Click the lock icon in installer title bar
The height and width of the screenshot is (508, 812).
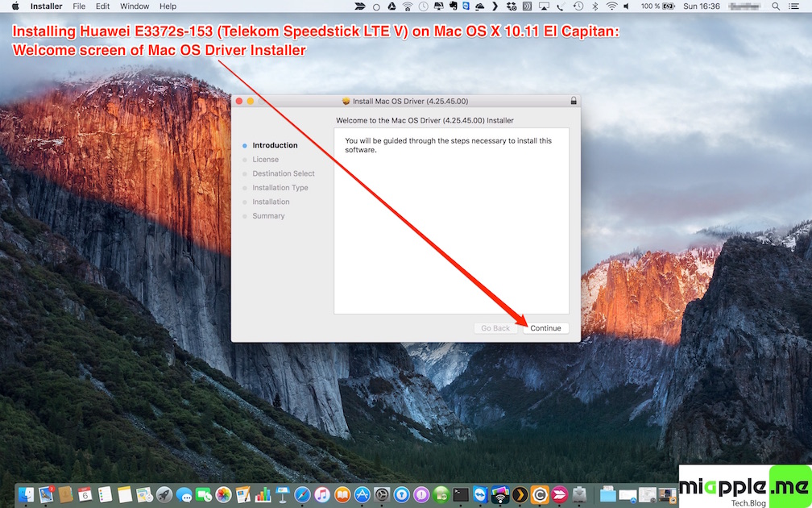[x=574, y=101]
